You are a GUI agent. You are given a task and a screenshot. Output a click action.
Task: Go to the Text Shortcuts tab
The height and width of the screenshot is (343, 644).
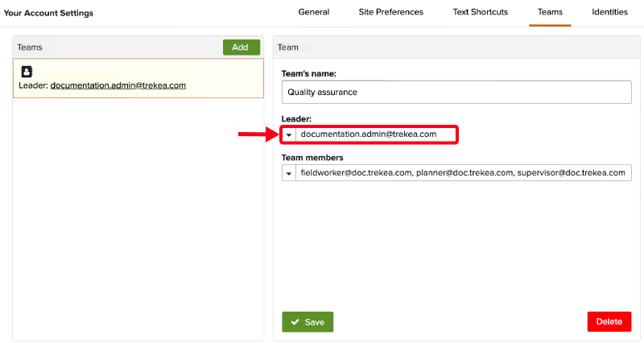[x=480, y=13]
